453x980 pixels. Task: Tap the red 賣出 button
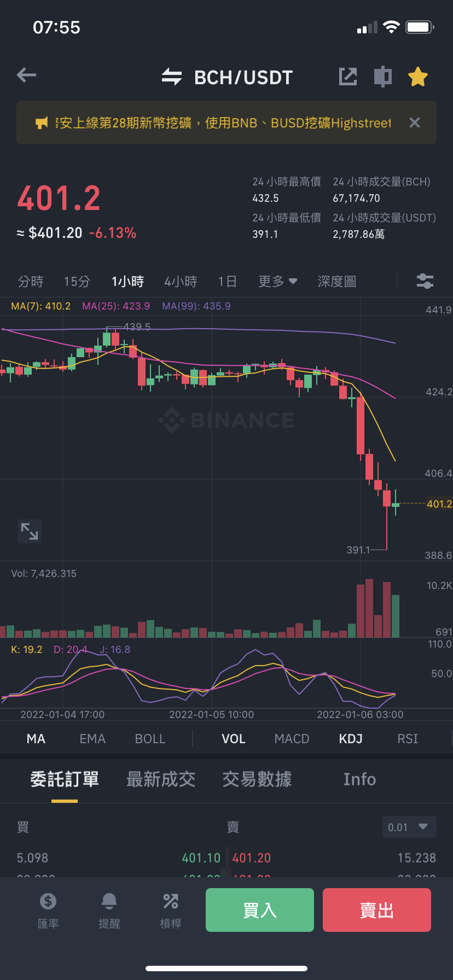(377, 910)
